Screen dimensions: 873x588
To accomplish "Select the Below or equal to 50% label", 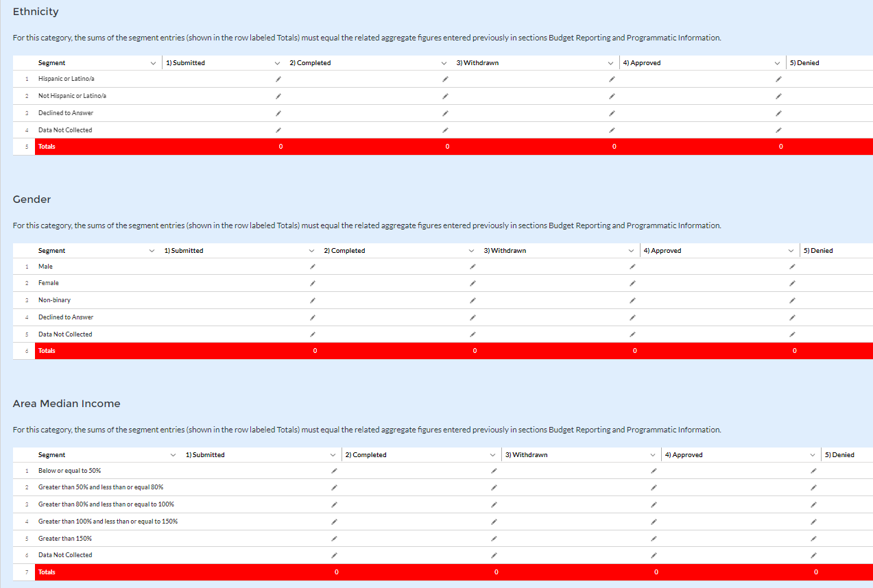I will coord(69,471).
